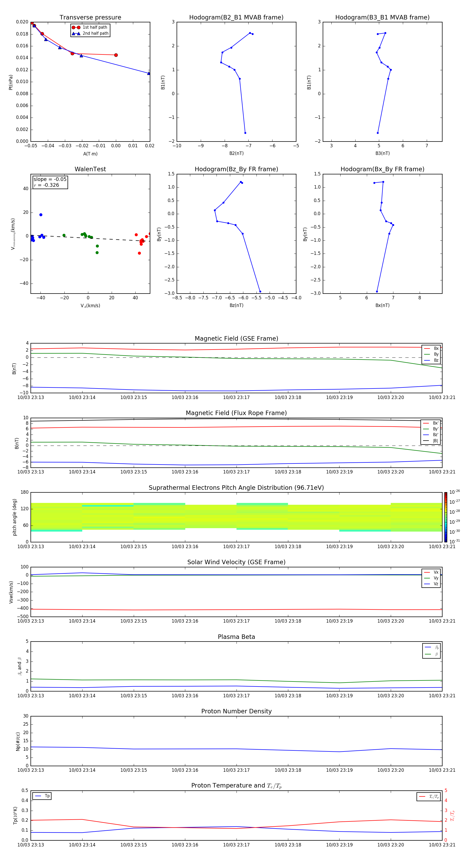
Task: Click the 'VA(km/s)' Walen axis label
Action: (90, 306)
